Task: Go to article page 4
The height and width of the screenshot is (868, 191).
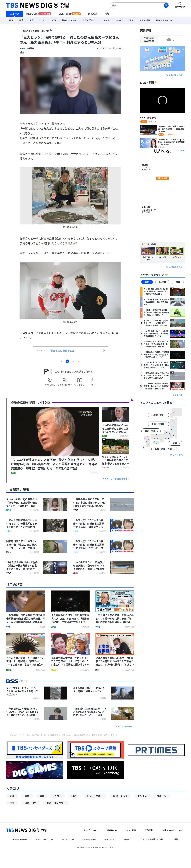Action: click(x=79, y=361)
